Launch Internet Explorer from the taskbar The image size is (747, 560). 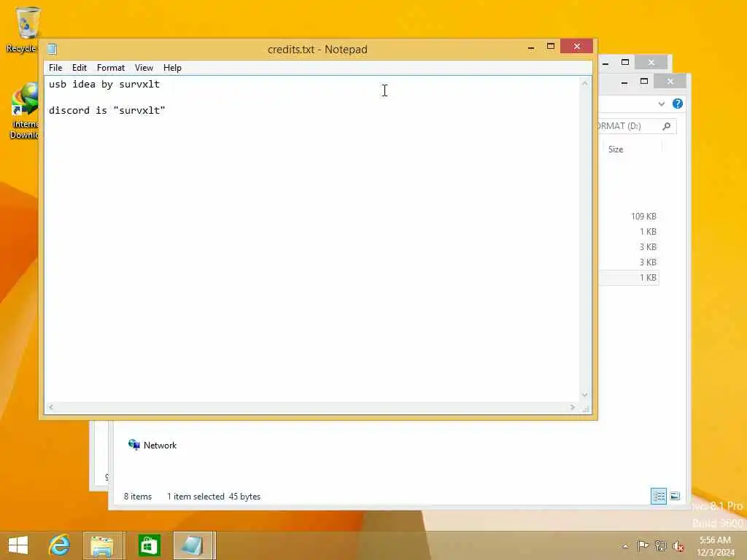coord(59,545)
